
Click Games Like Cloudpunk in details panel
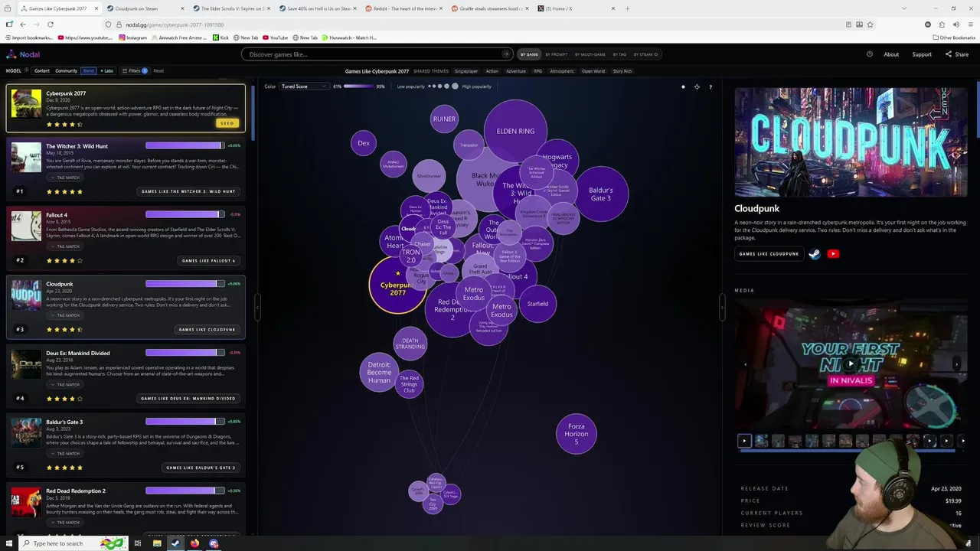pyautogui.click(x=769, y=254)
